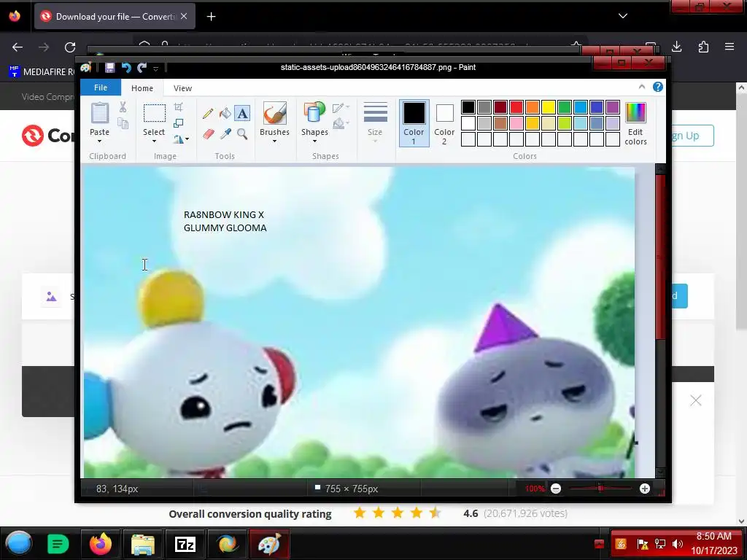Expand the Shapes dropdown arrow

tap(314, 141)
